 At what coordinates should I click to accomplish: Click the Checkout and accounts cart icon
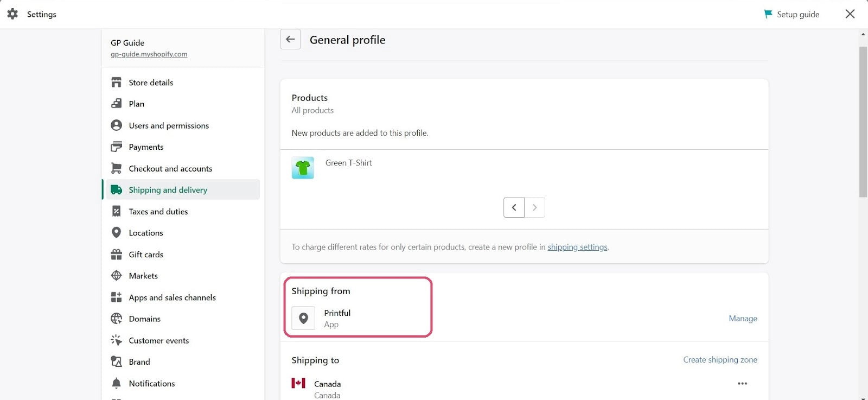[x=116, y=169]
